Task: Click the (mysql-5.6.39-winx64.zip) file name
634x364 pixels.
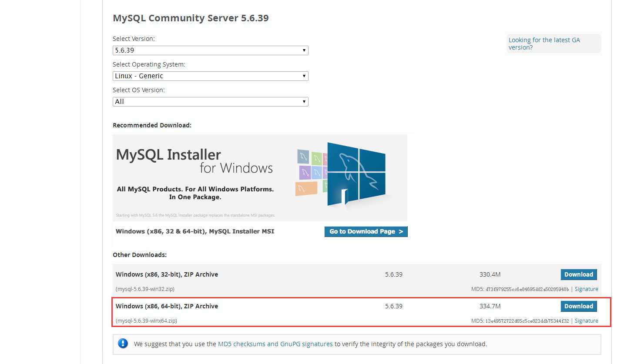Action: (x=146, y=321)
